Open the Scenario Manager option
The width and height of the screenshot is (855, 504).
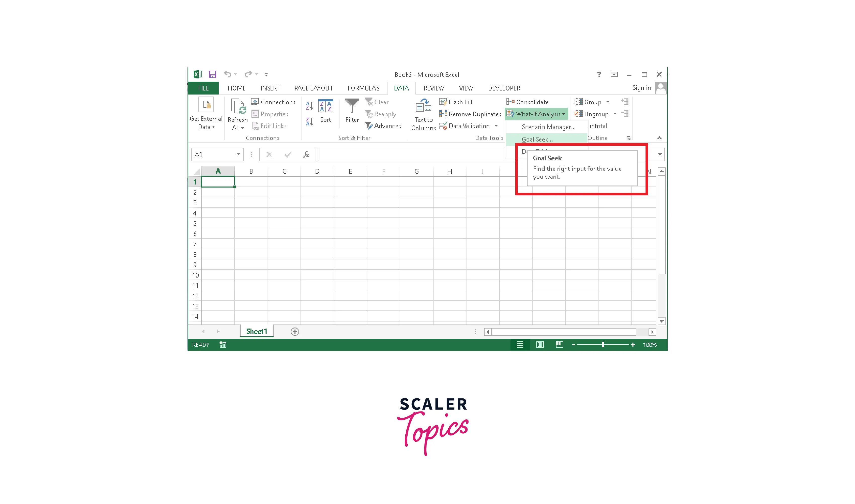[x=548, y=127]
